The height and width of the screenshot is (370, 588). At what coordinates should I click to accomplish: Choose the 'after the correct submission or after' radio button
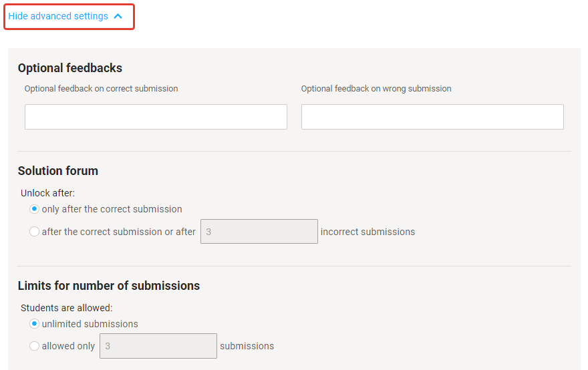(x=35, y=232)
